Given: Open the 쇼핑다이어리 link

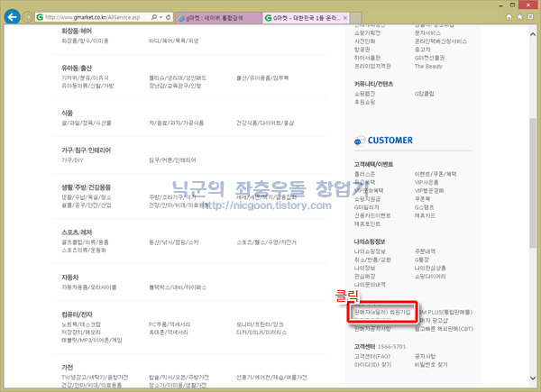Looking at the screenshot, I should tap(430, 276).
